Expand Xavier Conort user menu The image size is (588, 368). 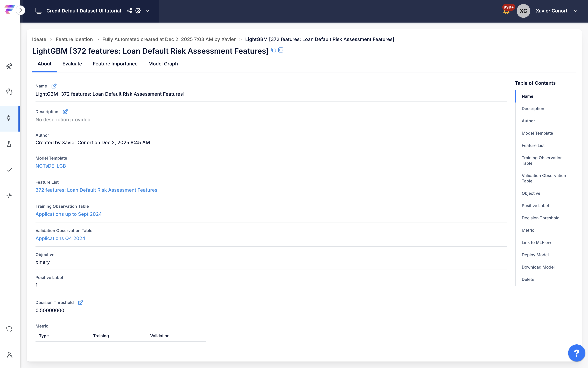point(576,11)
